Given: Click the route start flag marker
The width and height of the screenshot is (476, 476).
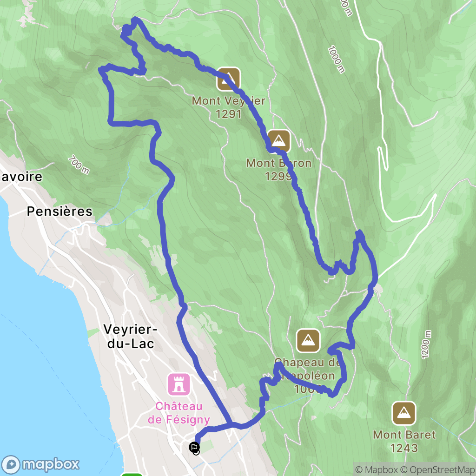Looking at the screenshot, I should point(194,448).
